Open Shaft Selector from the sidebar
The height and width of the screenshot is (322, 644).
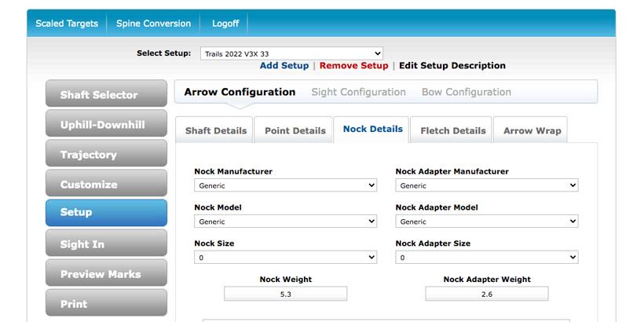(x=106, y=94)
